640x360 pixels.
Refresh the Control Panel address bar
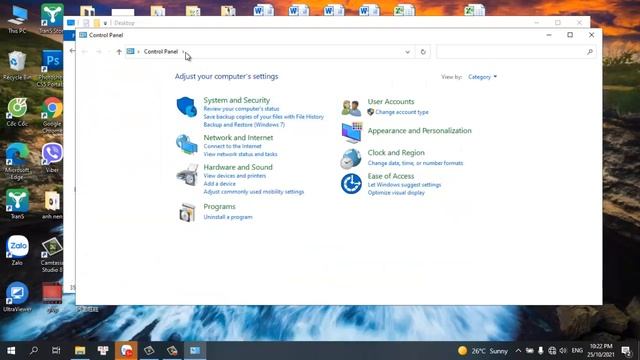[x=423, y=52]
